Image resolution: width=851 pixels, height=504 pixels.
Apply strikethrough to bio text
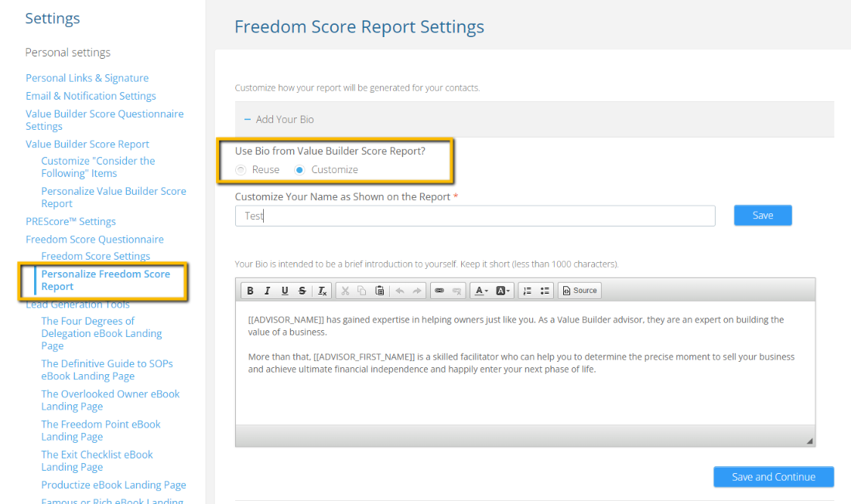[x=302, y=291]
